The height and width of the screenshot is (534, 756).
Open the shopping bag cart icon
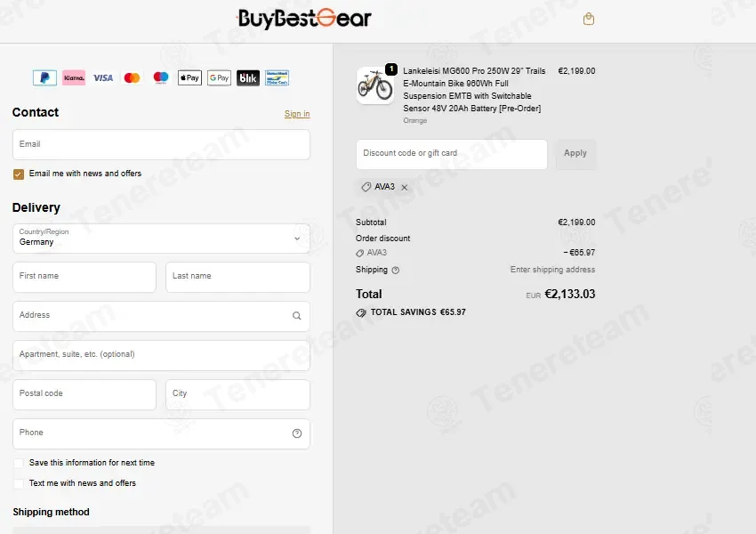pos(588,20)
